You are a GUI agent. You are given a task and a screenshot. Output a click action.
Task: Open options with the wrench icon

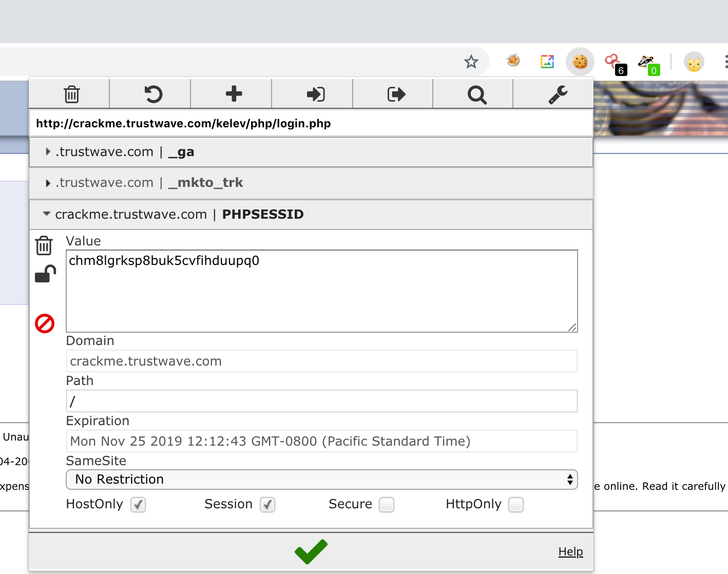click(x=558, y=94)
